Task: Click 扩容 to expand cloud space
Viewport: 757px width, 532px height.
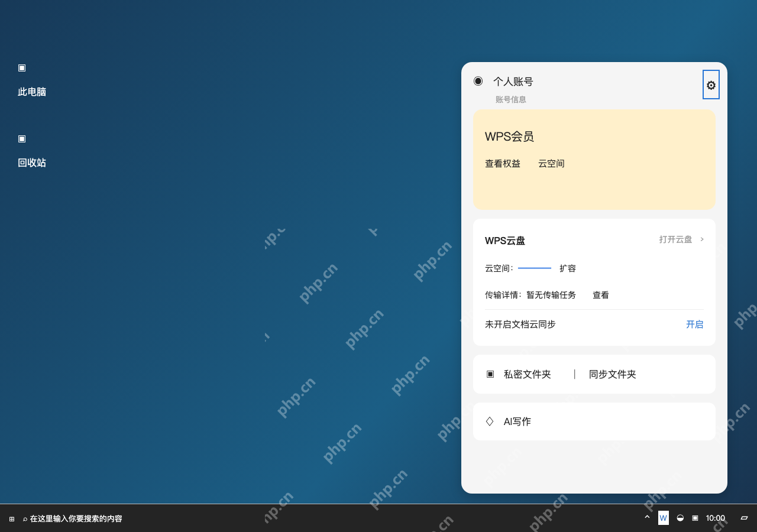Action: click(568, 268)
